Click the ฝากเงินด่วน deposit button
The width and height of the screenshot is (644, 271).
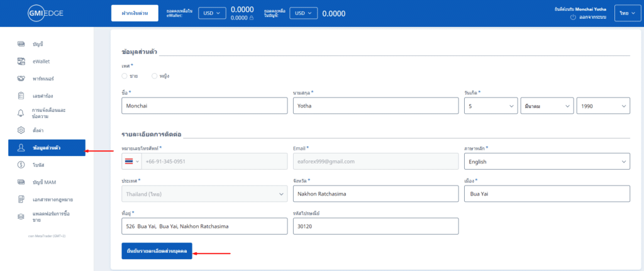pos(135,13)
